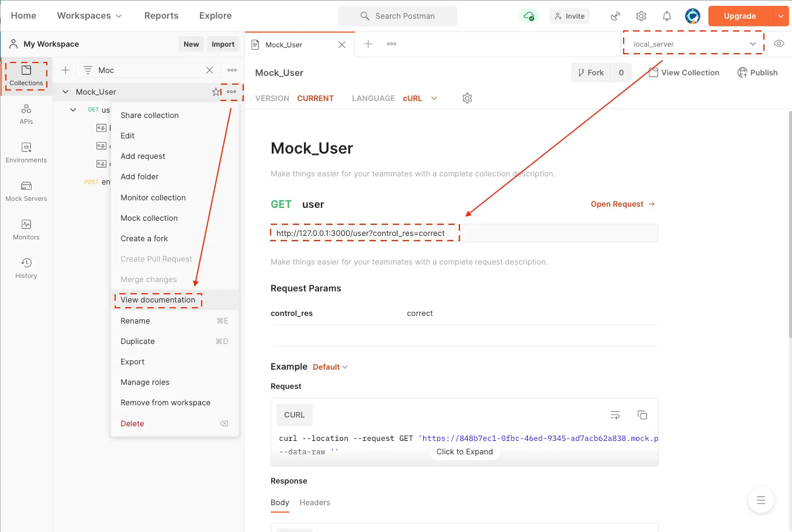Image resolution: width=792 pixels, height=532 pixels.
Task: Switch to the Headers response tab
Action: click(314, 503)
